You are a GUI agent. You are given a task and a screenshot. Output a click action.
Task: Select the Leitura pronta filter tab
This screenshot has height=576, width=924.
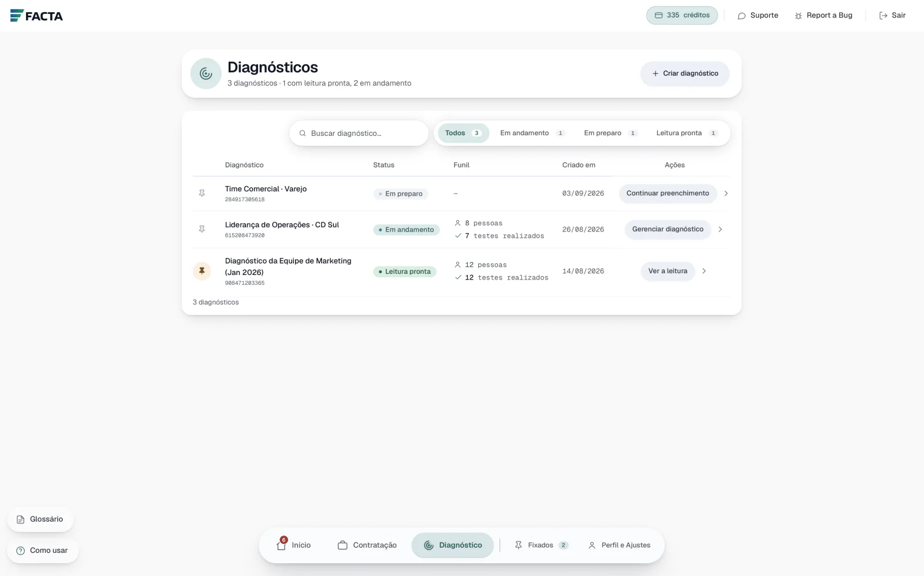click(x=687, y=133)
